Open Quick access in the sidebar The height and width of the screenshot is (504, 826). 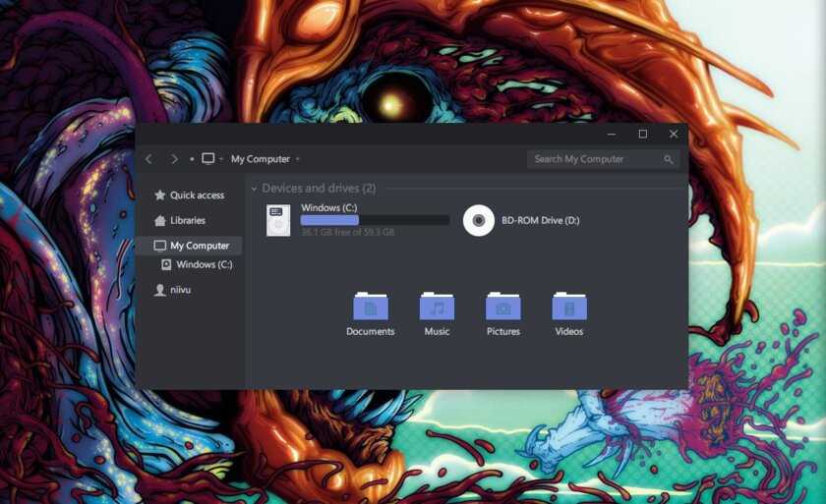(x=196, y=196)
